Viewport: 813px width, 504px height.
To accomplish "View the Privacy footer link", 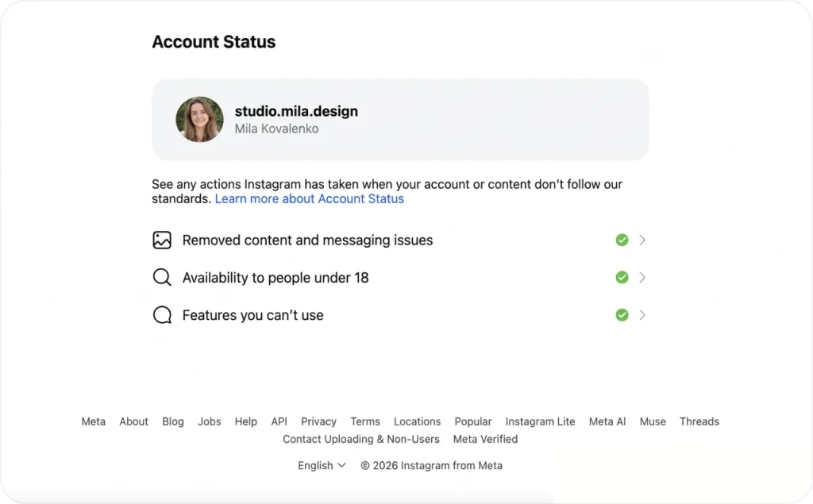I will click(x=318, y=421).
